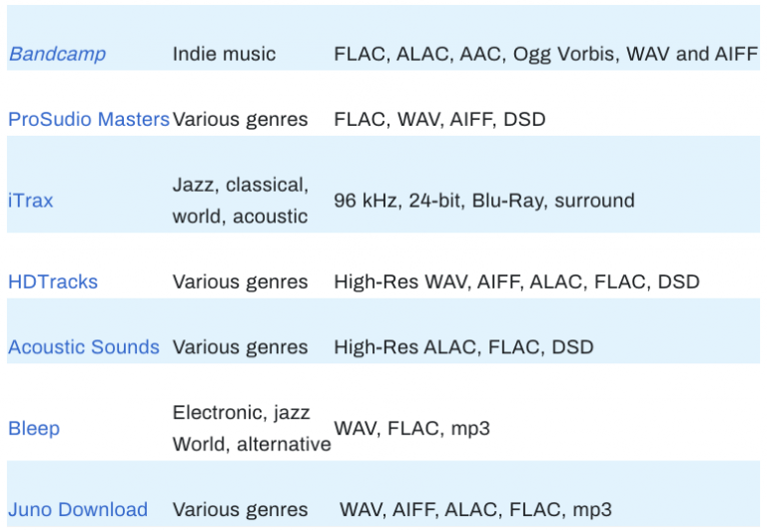Click "Various genres" in Juno Download row
This screenshot has height=532, width=767.
tap(240, 509)
